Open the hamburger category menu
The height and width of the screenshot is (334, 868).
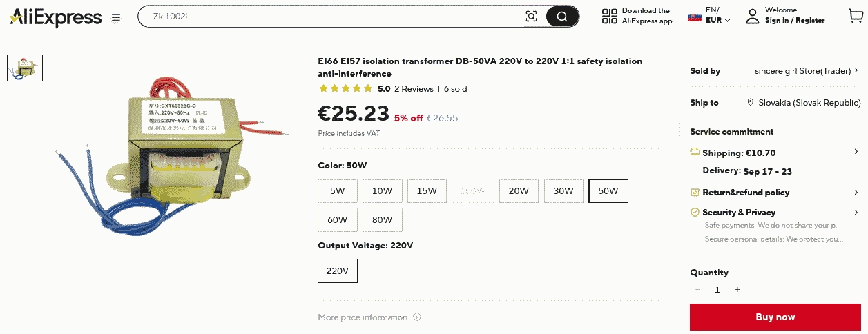pyautogui.click(x=115, y=17)
